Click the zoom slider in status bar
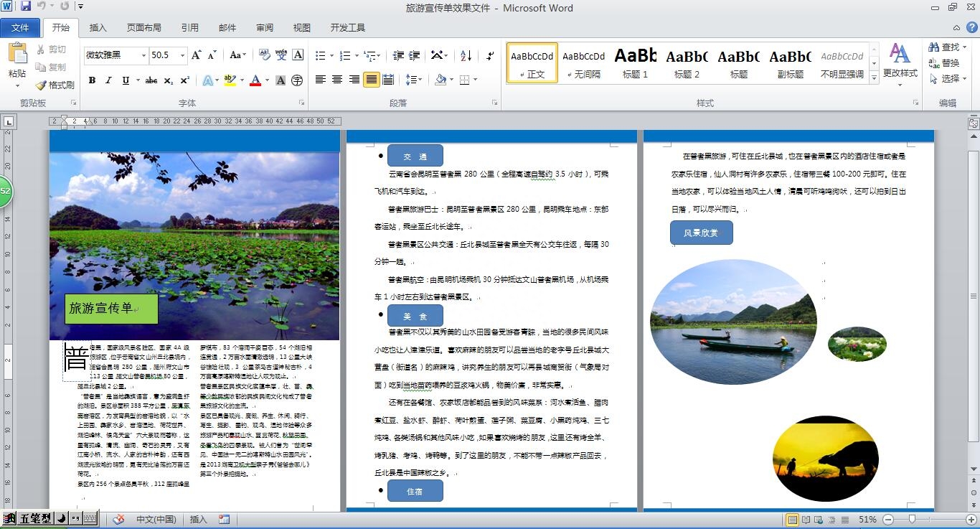This screenshot has height=529, width=980. click(x=912, y=519)
